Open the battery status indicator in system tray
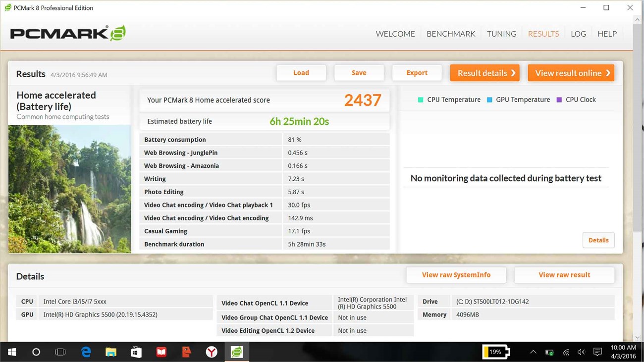 tap(495, 352)
